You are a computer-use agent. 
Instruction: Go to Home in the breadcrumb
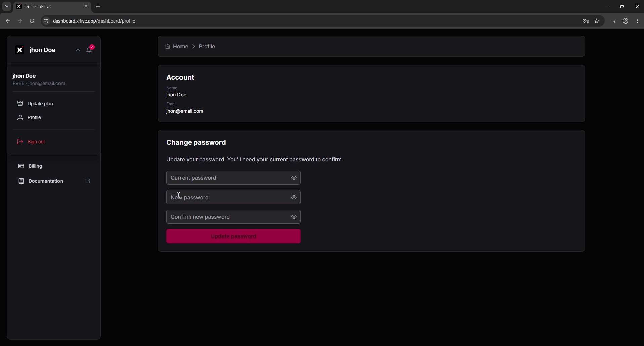tap(176, 46)
